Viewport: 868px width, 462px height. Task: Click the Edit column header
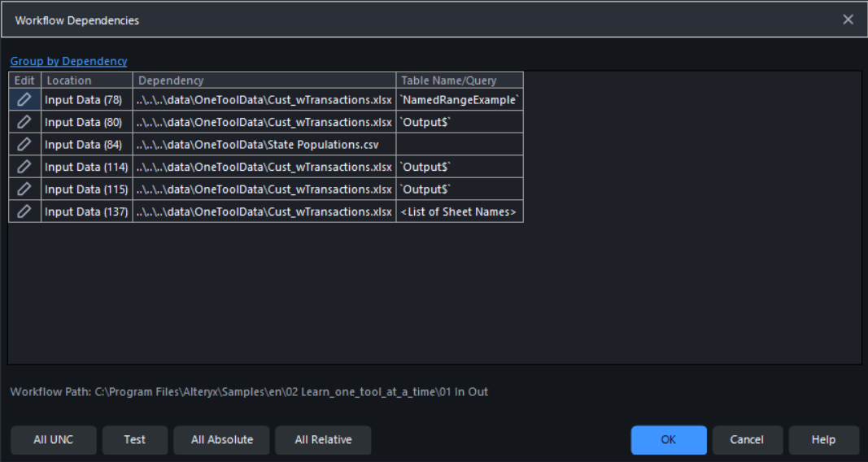tap(24, 81)
